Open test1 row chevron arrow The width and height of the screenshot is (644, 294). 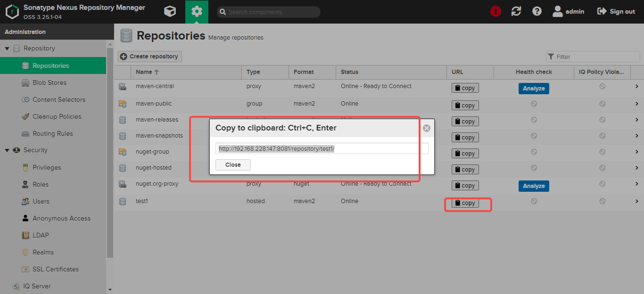(636, 202)
